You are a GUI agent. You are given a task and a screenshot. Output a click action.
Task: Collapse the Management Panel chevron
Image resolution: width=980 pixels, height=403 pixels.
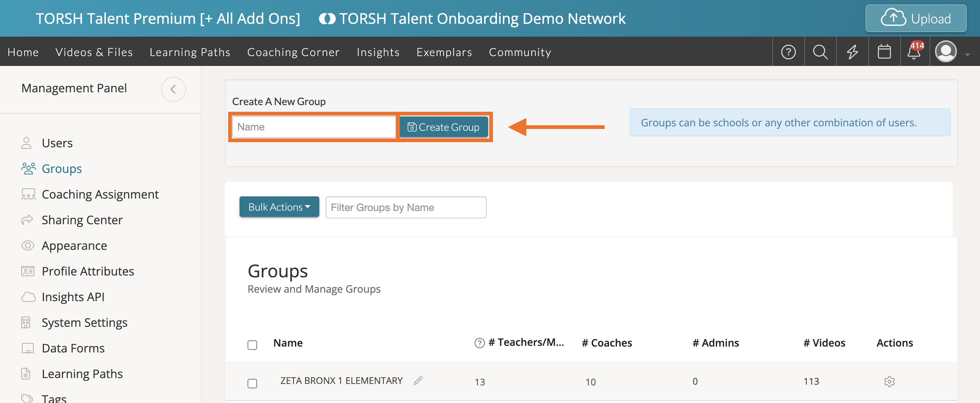173,89
